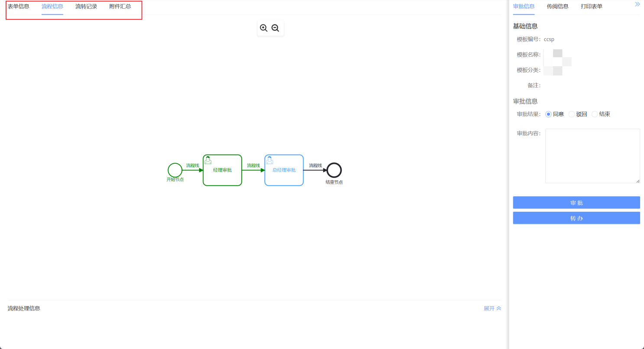Select the 结束 result option
Image resolution: width=644 pixels, height=349 pixels.
[595, 114]
